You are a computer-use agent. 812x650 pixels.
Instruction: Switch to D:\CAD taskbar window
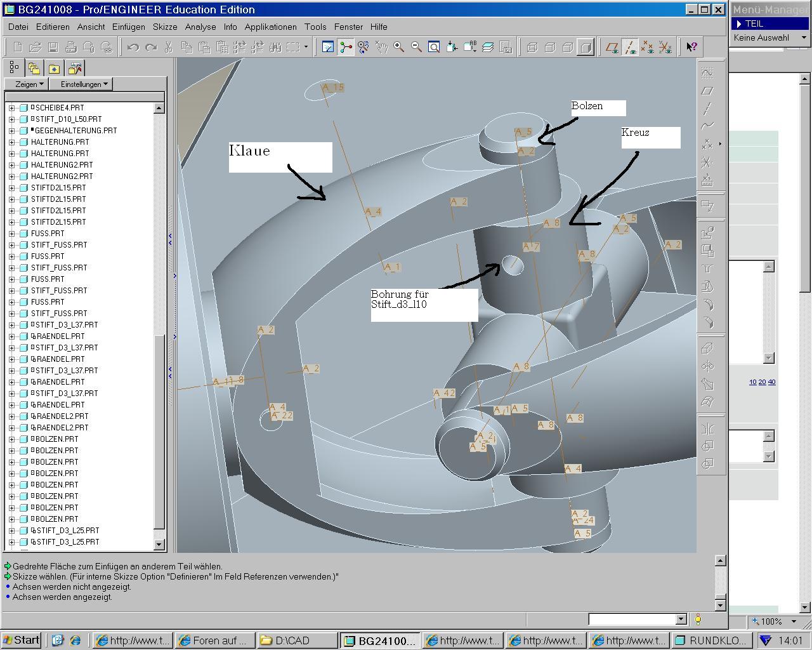297,640
